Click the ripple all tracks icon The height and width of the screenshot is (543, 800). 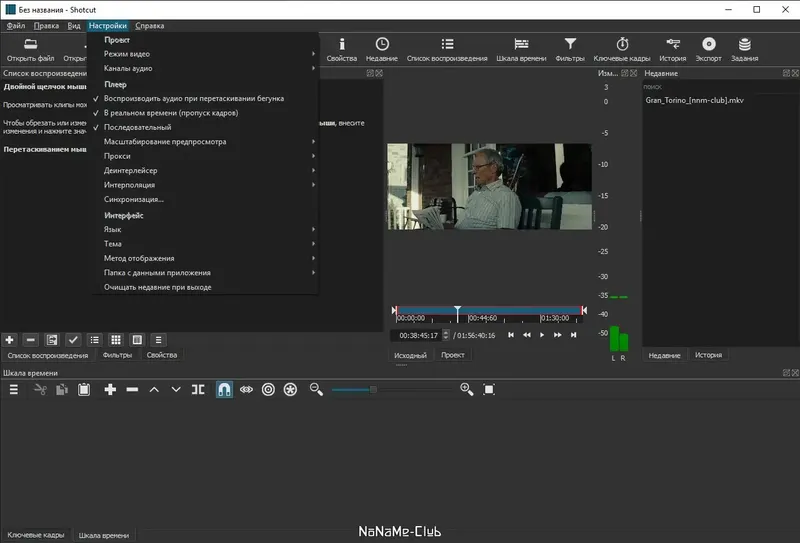click(290, 389)
